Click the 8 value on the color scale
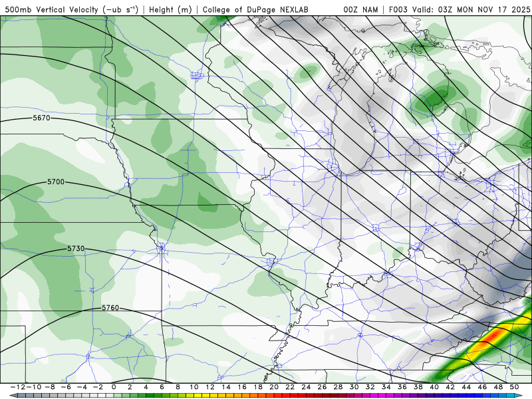 pyautogui.click(x=178, y=387)
